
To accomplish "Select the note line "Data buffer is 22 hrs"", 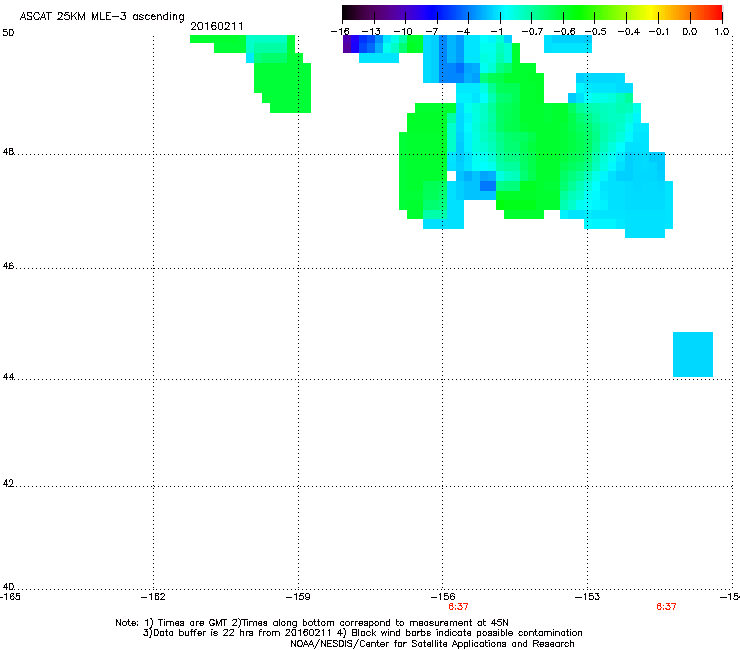I will tap(362, 633).
